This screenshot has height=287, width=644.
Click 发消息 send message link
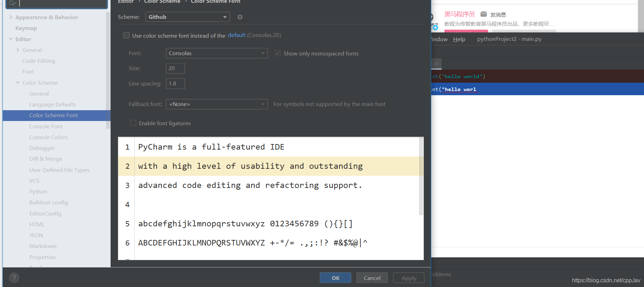(x=498, y=15)
